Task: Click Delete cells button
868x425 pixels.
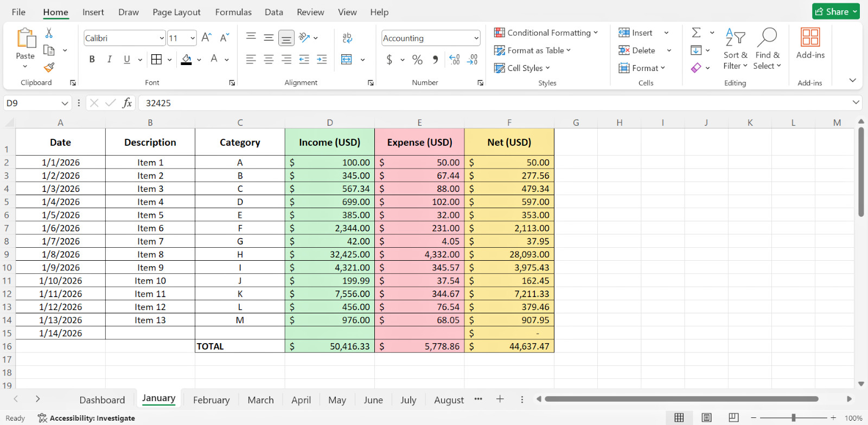Action: pyautogui.click(x=637, y=50)
